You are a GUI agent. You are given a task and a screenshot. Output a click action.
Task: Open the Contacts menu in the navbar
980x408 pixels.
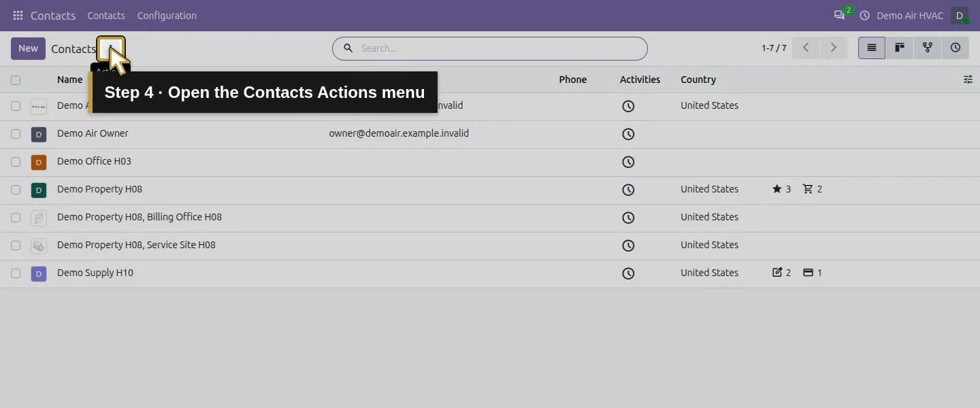(106, 16)
